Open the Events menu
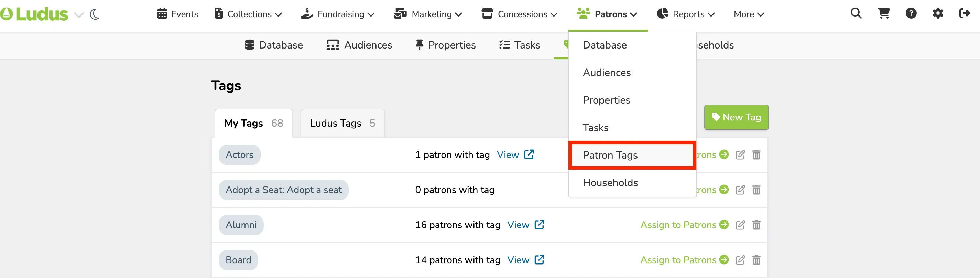This screenshot has width=980, height=278. coord(178,14)
